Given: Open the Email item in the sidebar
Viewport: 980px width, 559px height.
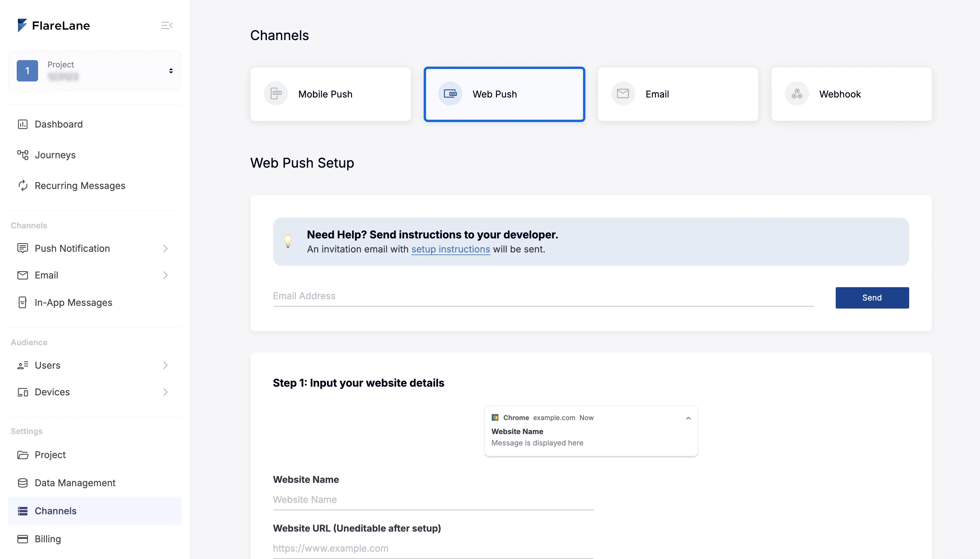Looking at the screenshot, I should tap(95, 275).
